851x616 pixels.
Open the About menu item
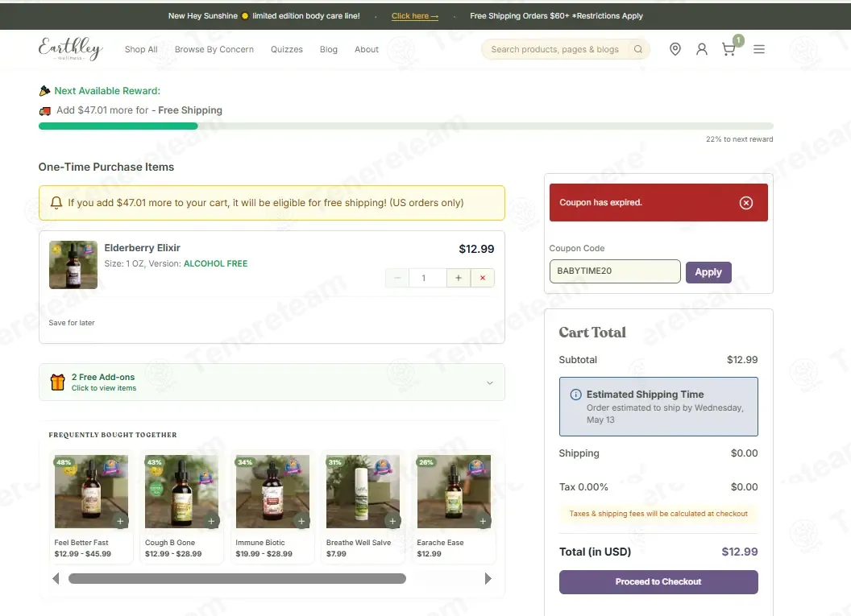[x=367, y=49]
